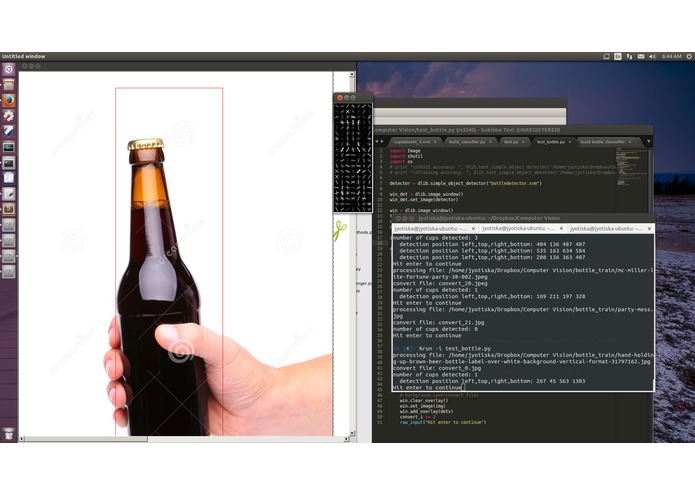The image size is (695, 494).
Task: Open the En keyboard language indicator
Action: 618,56
